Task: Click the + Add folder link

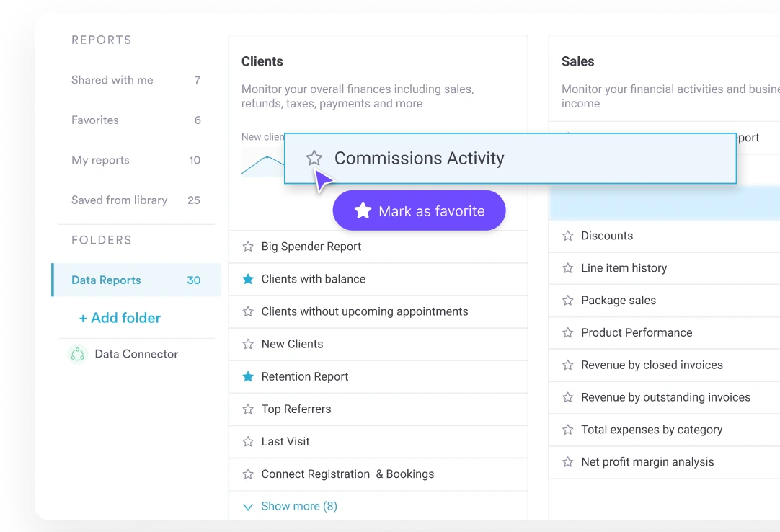Action: click(x=120, y=318)
